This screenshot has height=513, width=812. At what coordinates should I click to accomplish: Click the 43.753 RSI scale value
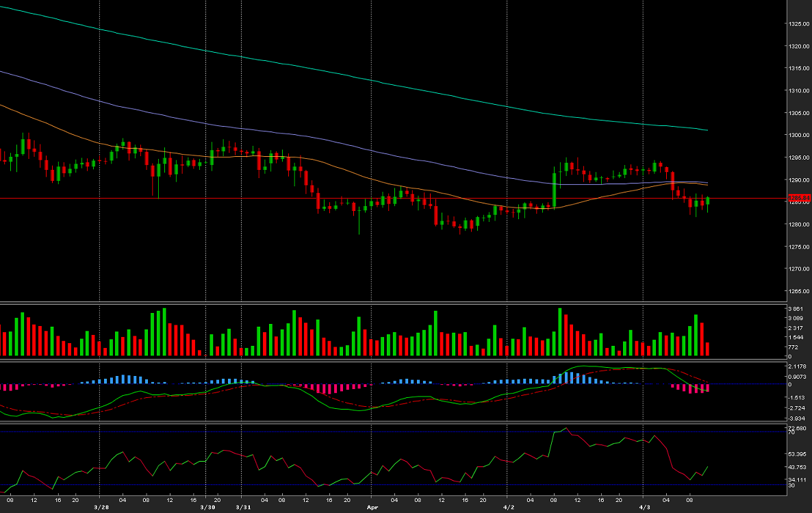click(x=797, y=467)
